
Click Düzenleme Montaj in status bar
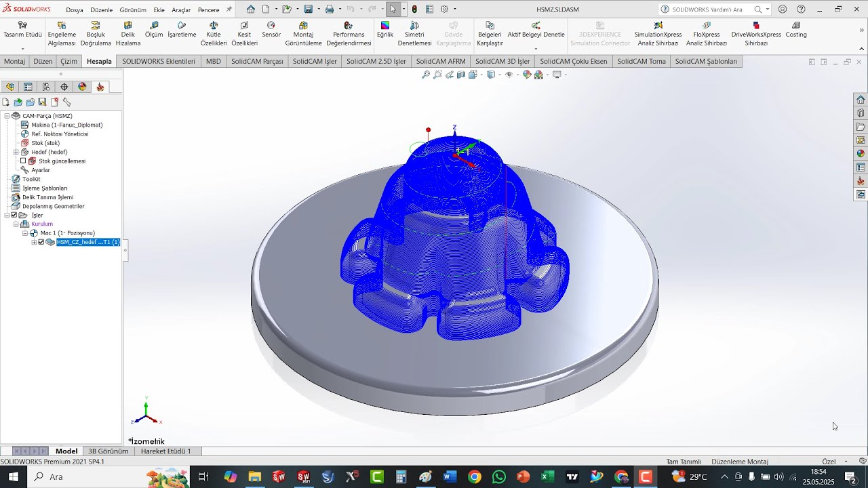740,462
